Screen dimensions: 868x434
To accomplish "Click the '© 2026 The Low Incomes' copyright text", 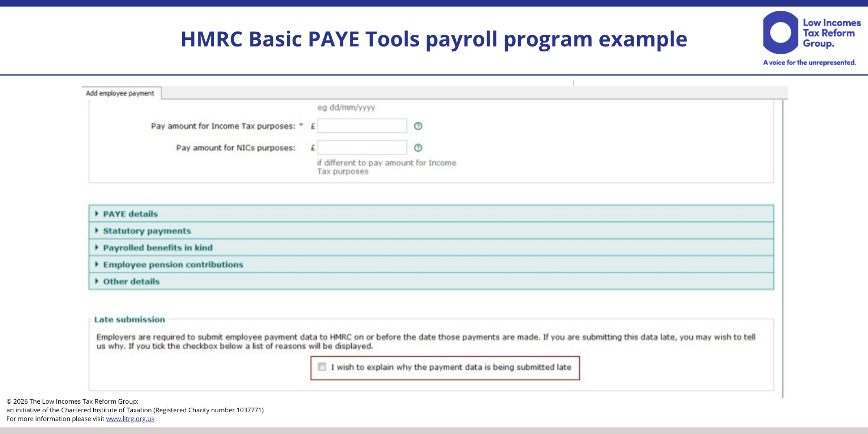I will pyautogui.click(x=72, y=401).
